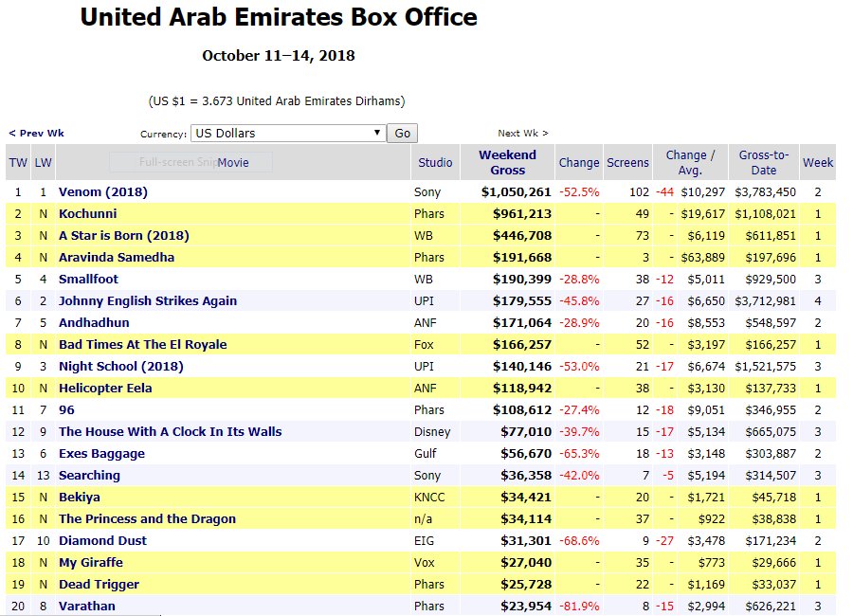Open the Aravinda Samedha movie link
Viewport: 853px width, 616px height.
coord(117,258)
